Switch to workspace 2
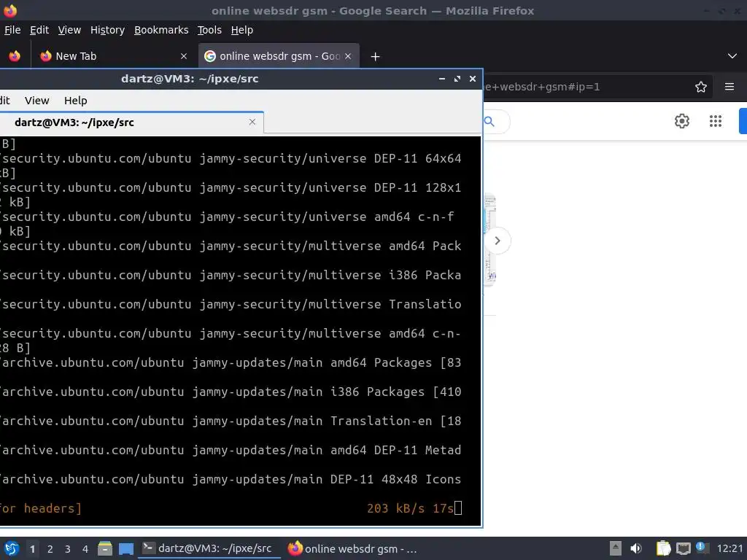 click(50, 549)
